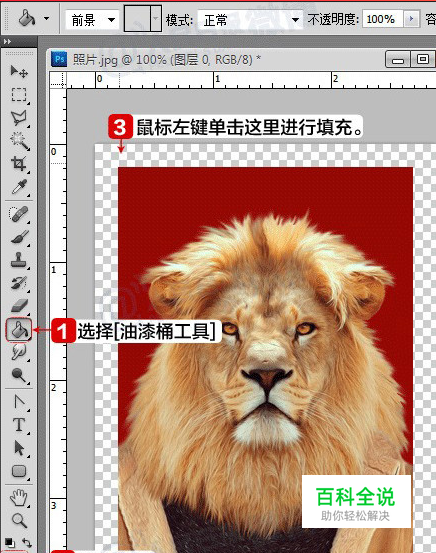The width and height of the screenshot is (436, 553).
Task: Open the opacity slider popup arrow
Action: click(411, 18)
